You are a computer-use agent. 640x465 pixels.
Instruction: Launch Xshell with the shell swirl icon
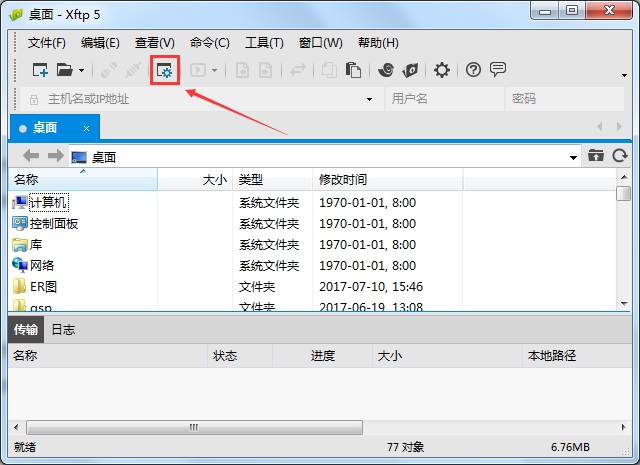(x=386, y=70)
